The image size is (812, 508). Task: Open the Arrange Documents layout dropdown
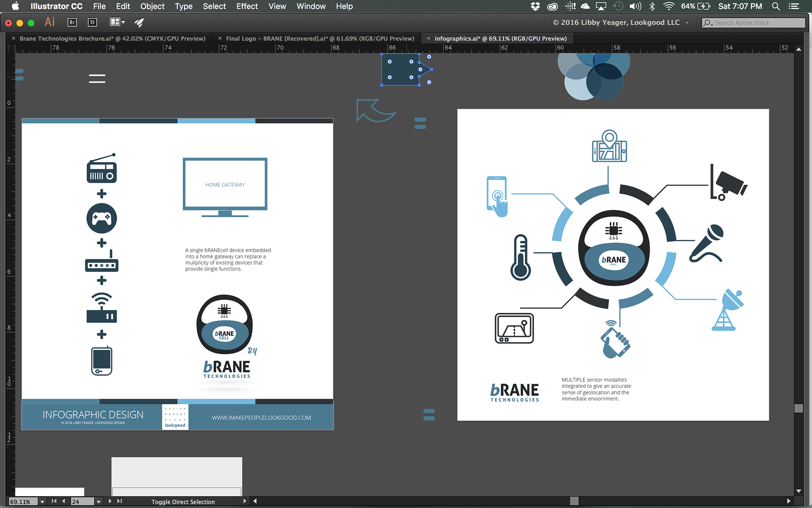click(118, 22)
